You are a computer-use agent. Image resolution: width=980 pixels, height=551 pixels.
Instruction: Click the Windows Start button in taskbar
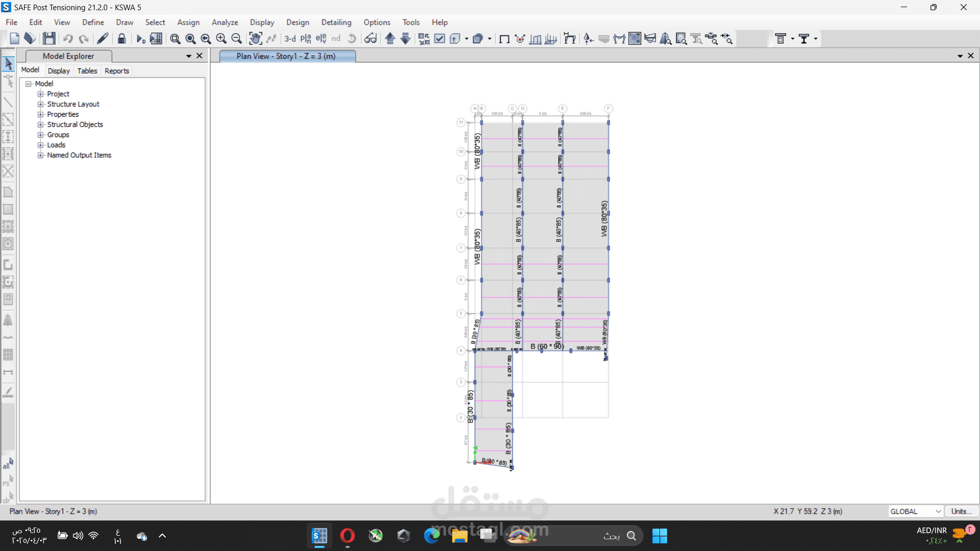pos(659,536)
